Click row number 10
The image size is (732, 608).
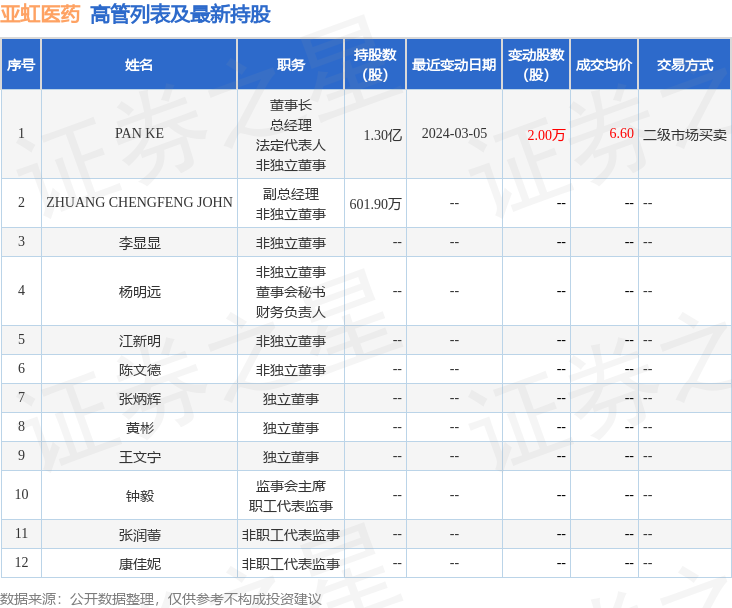(21, 494)
